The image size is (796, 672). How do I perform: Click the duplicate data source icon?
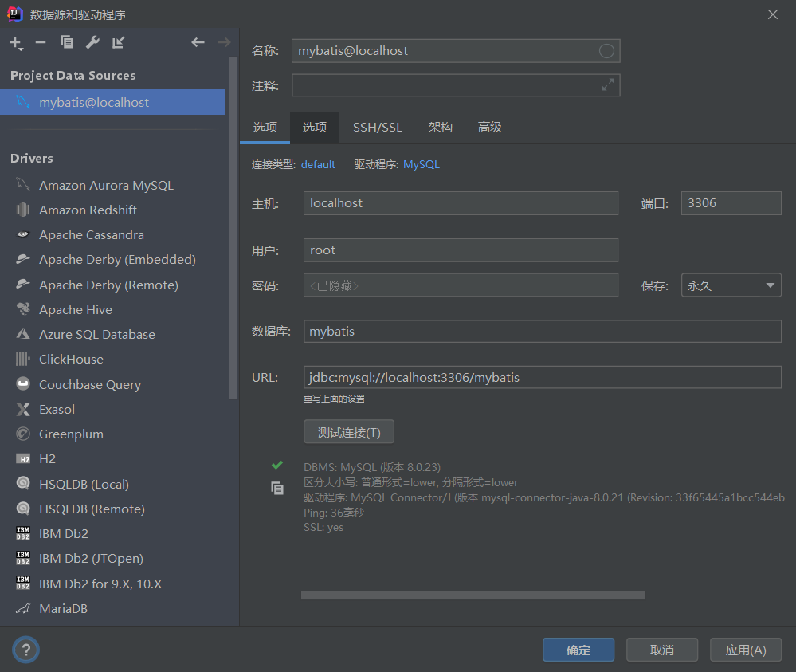66,42
